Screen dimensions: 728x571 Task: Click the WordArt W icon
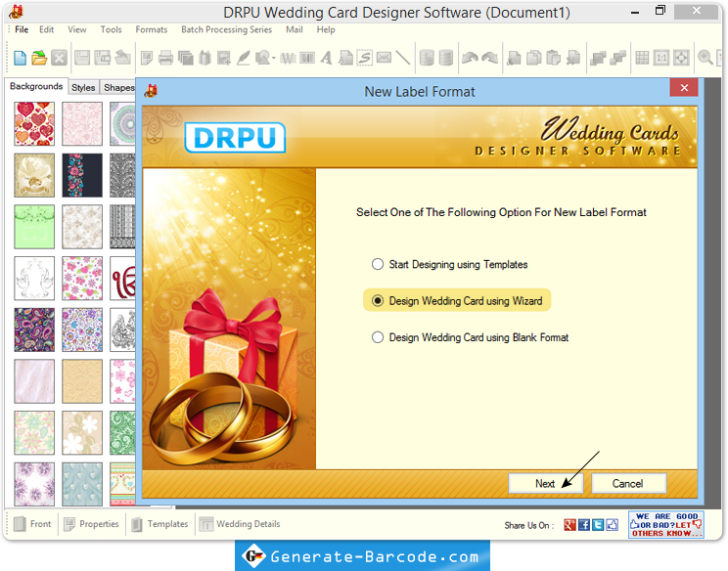click(288, 58)
